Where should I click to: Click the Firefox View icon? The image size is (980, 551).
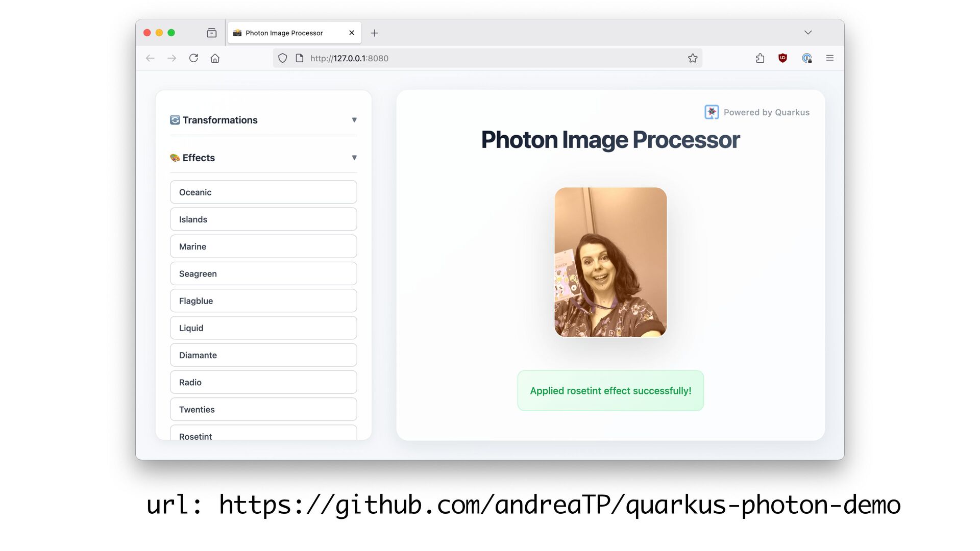point(211,33)
